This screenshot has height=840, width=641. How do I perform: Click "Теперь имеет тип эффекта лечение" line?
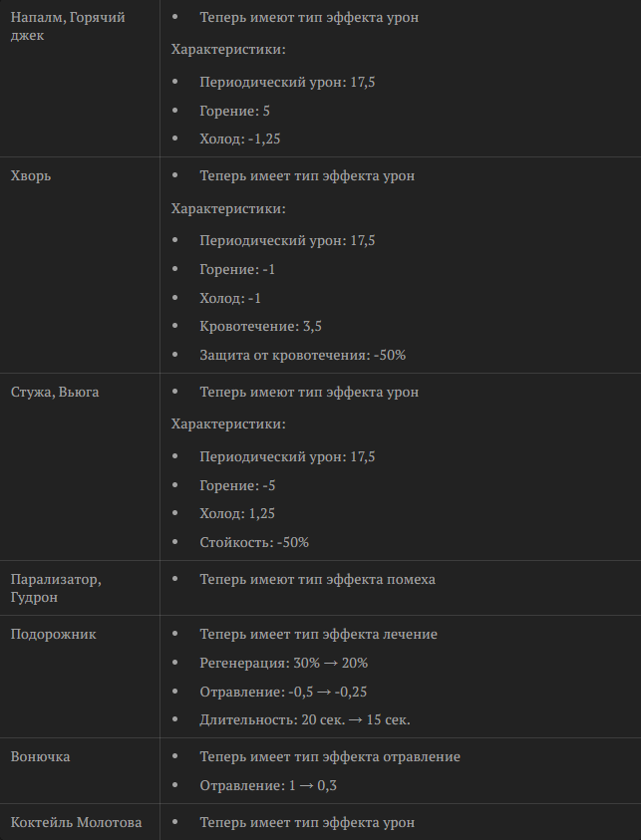point(318,635)
